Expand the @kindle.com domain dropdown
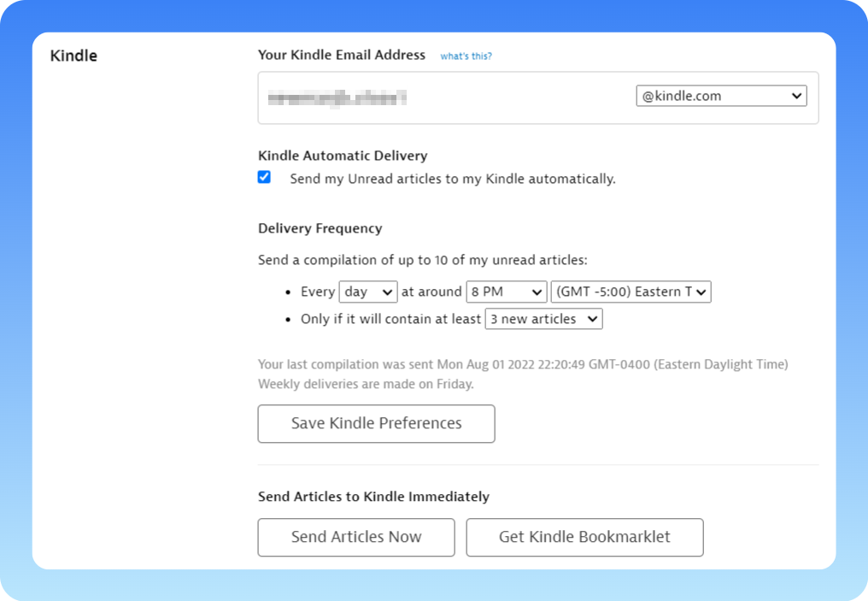 tap(721, 97)
